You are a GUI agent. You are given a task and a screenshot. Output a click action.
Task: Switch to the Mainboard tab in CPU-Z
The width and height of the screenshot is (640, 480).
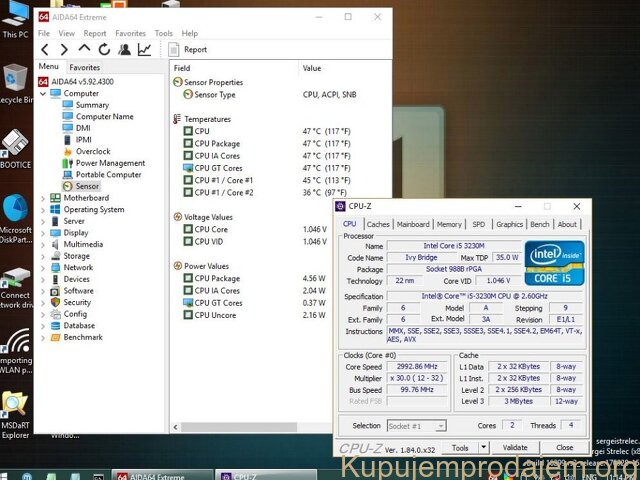coord(413,224)
